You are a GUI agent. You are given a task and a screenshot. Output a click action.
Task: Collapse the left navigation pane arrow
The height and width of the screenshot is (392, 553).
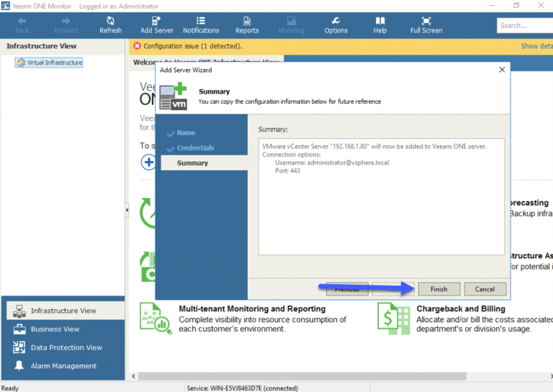pos(127,210)
